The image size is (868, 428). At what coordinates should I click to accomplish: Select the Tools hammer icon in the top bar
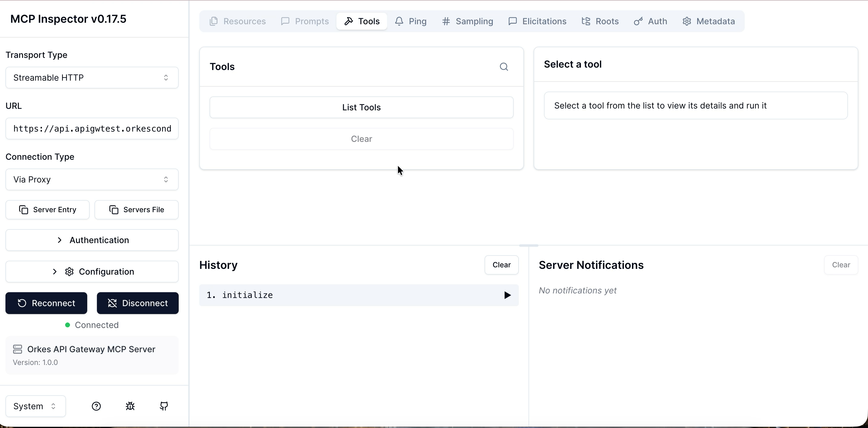(349, 21)
